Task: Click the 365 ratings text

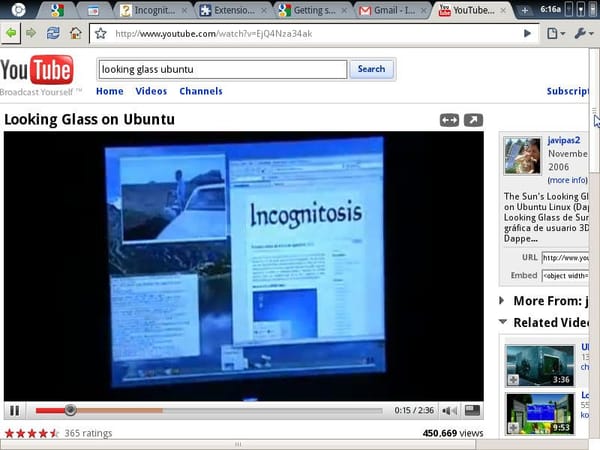Action: pyautogui.click(x=88, y=433)
